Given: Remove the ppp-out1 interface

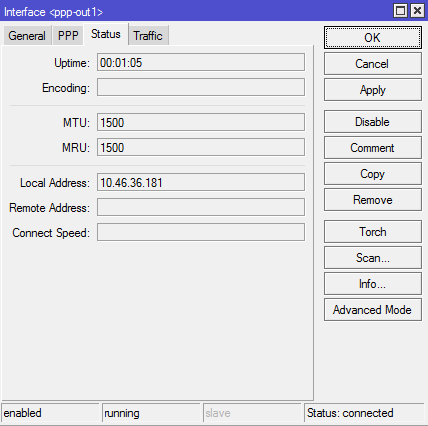Looking at the screenshot, I should 373,200.
